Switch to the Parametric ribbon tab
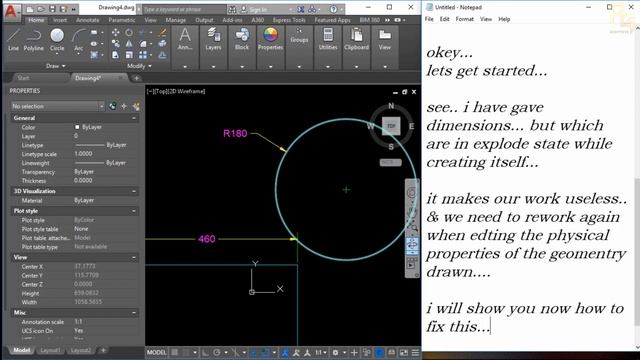Screen dimensions: 640x360 click(122, 20)
